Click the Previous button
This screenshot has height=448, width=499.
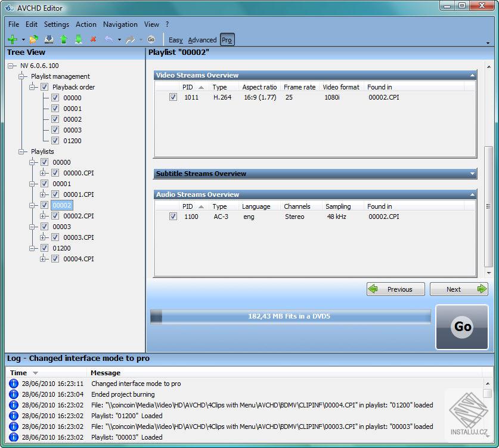tap(395, 289)
